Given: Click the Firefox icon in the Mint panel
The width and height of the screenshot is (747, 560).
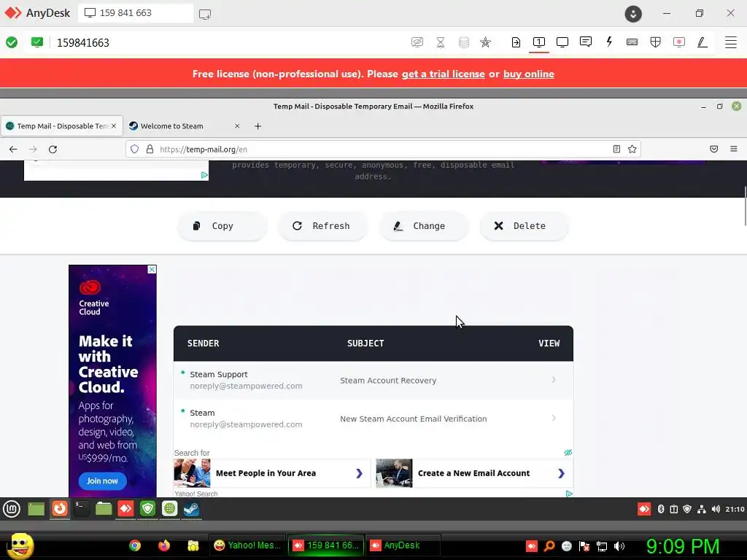Looking at the screenshot, I should (60, 509).
